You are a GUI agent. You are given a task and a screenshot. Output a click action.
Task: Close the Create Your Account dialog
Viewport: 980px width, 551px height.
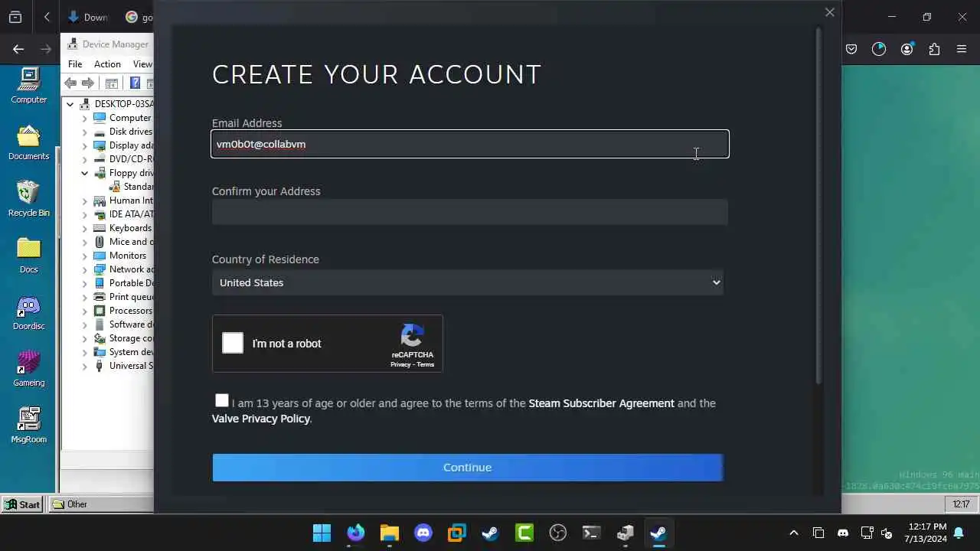point(829,12)
